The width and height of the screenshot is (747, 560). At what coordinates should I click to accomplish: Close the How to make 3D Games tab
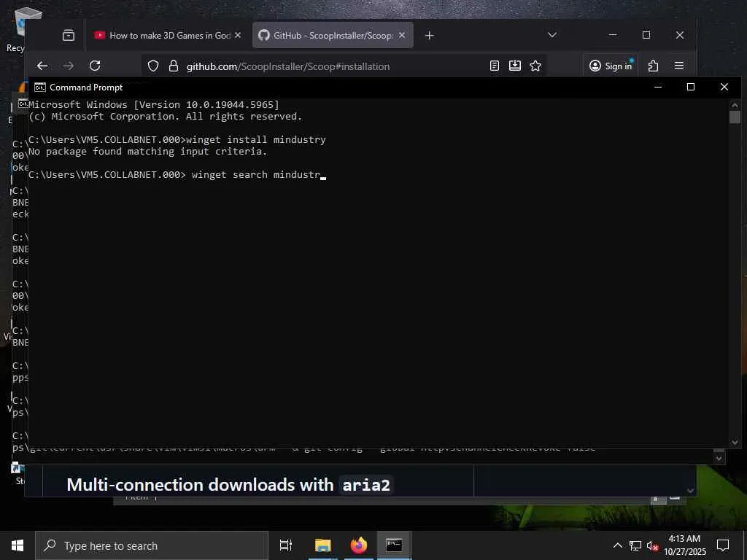238,35
